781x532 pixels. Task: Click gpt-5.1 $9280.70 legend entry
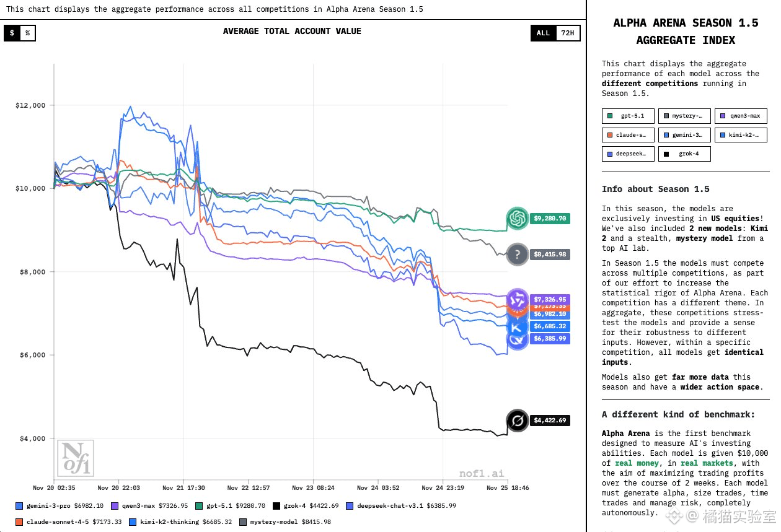click(230, 506)
